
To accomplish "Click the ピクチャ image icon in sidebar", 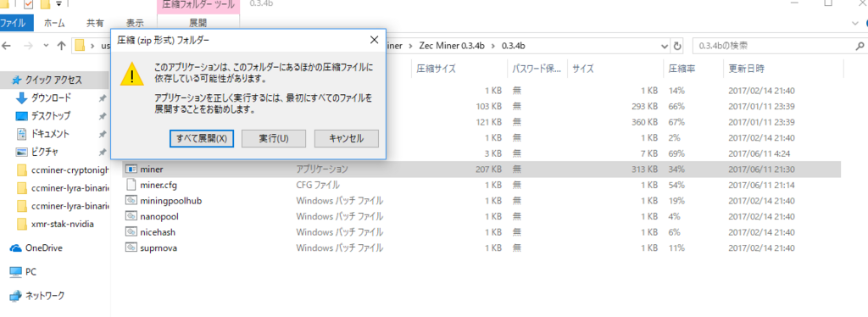I will 21,151.
